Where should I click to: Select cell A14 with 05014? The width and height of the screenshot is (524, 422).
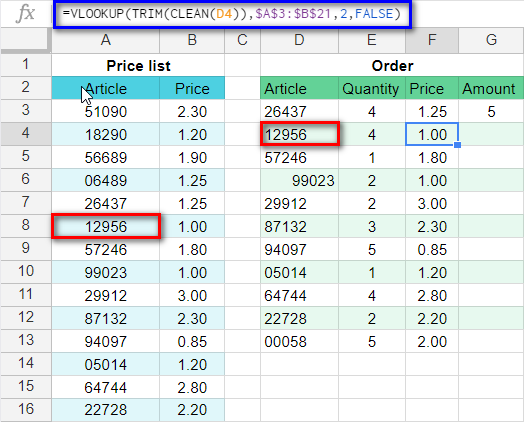(x=106, y=364)
